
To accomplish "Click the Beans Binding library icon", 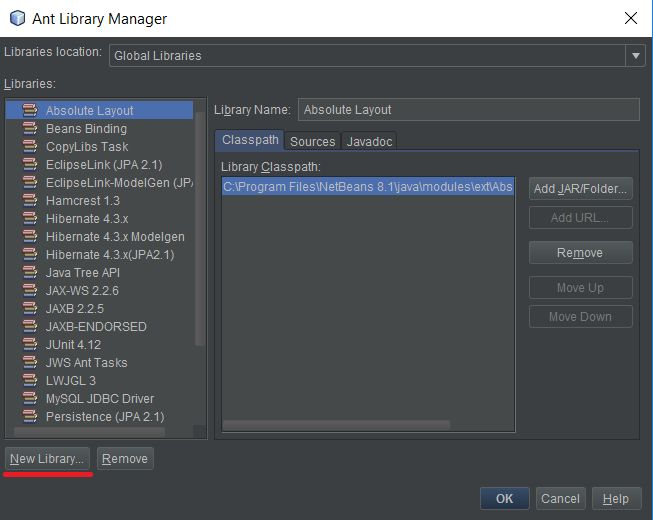I will coord(30,128).
